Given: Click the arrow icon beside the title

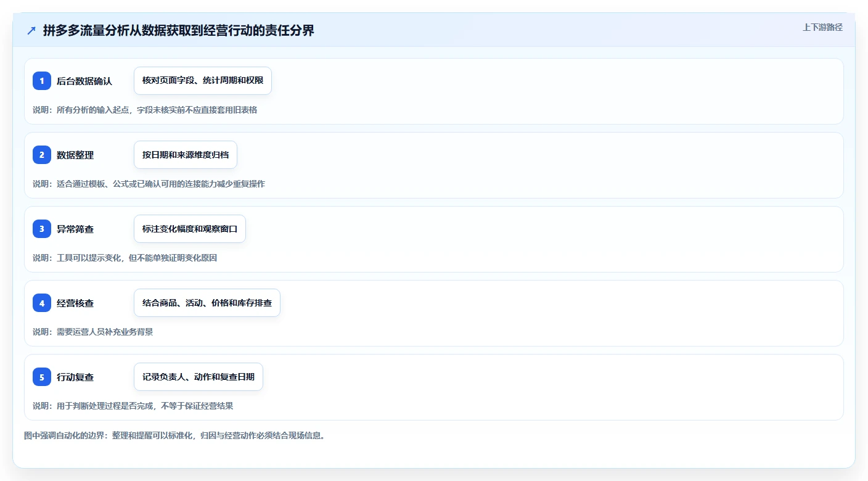Looking at the screenshot, I should 31,31.
